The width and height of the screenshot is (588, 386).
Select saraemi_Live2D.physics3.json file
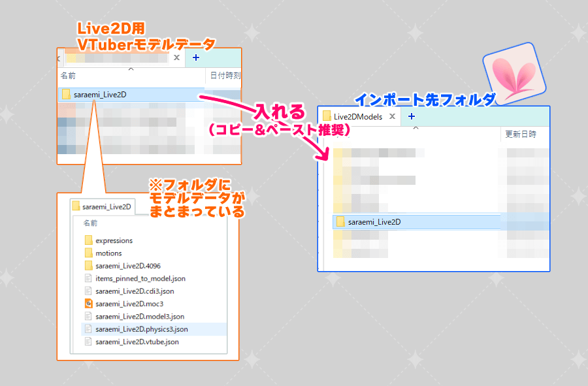point(154,329)
